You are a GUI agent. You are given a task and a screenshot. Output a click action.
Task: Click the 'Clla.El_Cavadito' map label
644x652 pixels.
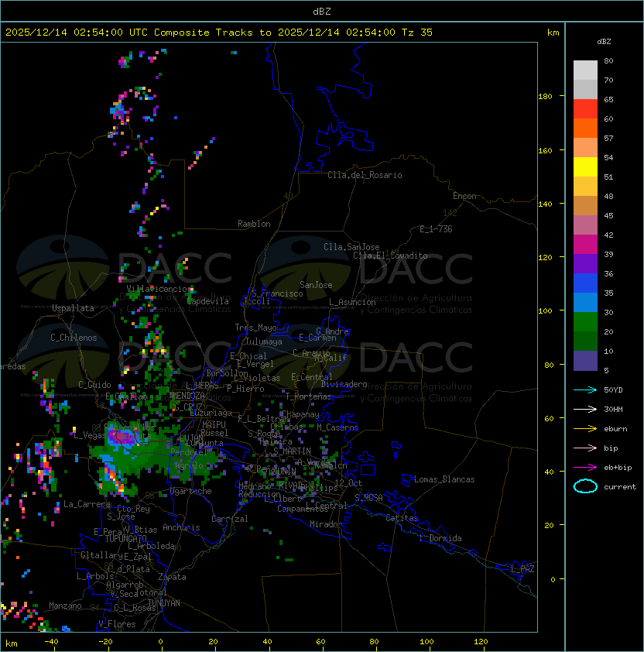390,256
